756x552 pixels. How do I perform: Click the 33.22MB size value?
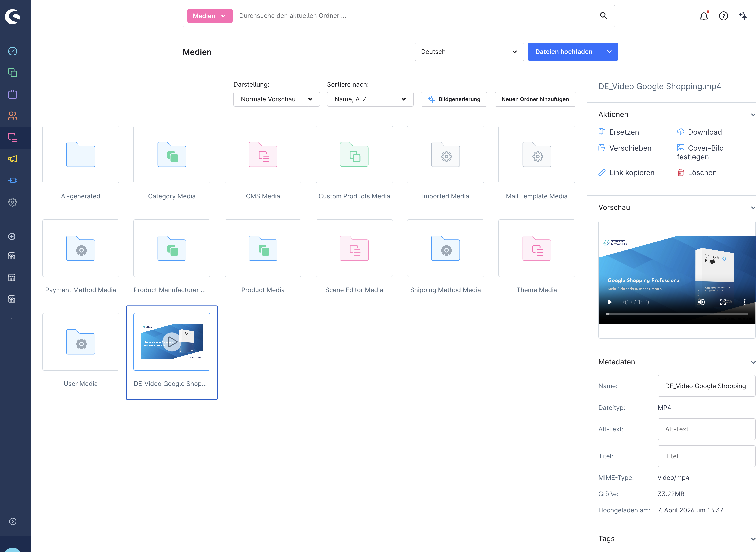pos(671,494)
